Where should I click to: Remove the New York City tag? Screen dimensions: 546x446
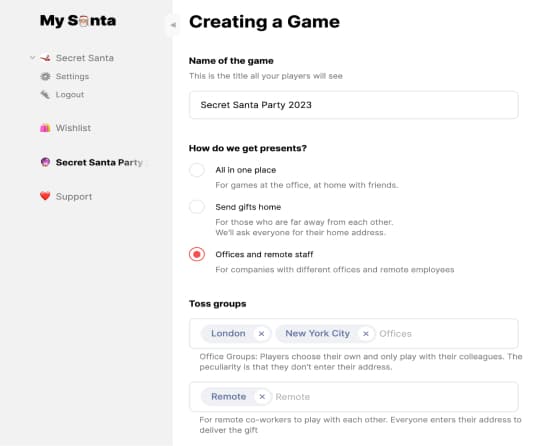(366, 334)
